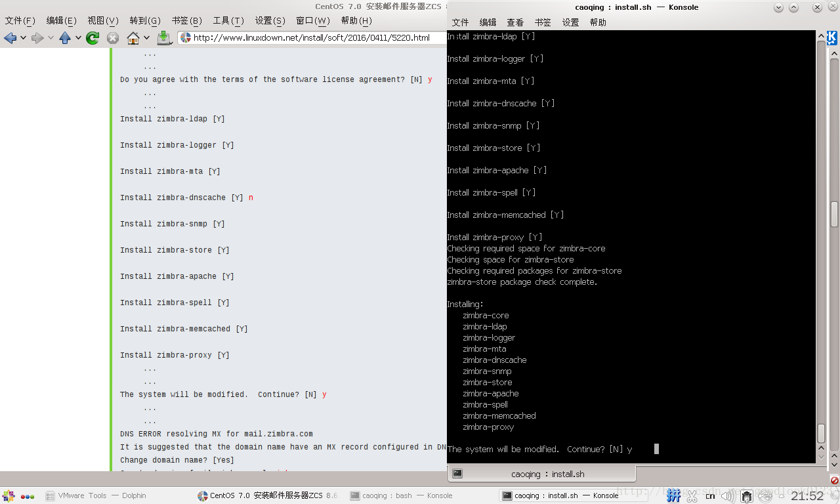Click the 拼 input method tray icon
The image size is (840, 504).
(673, 497)
